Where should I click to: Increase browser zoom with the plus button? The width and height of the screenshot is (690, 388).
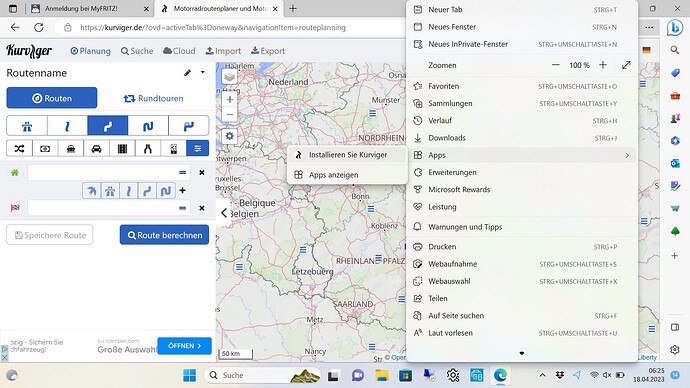(603, 65)
